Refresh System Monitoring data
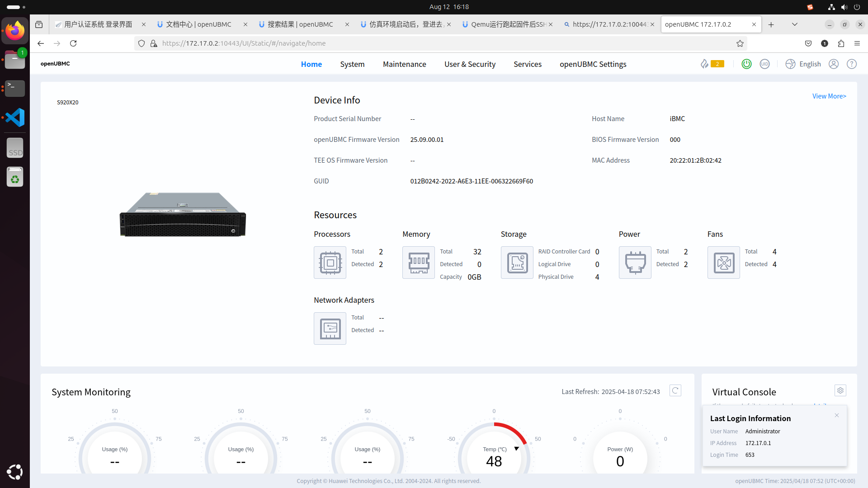 [675, 391]
